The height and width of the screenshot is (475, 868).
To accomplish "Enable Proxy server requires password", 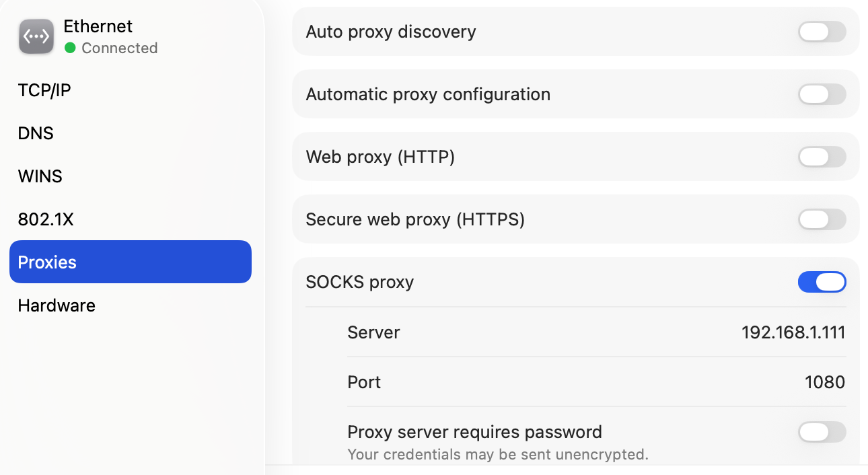I will tap(822, 432).
